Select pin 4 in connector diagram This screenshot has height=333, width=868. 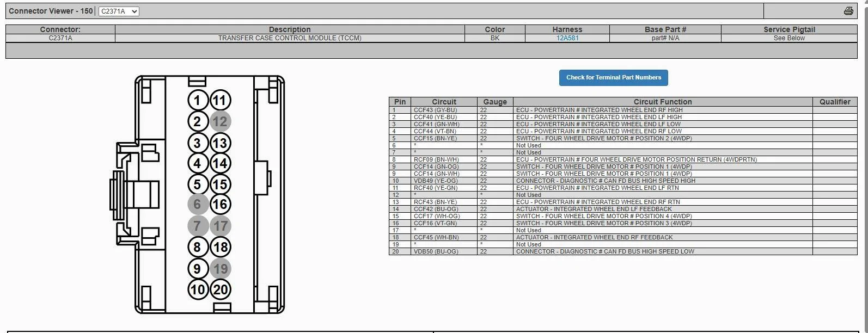(x=198, y=163)
